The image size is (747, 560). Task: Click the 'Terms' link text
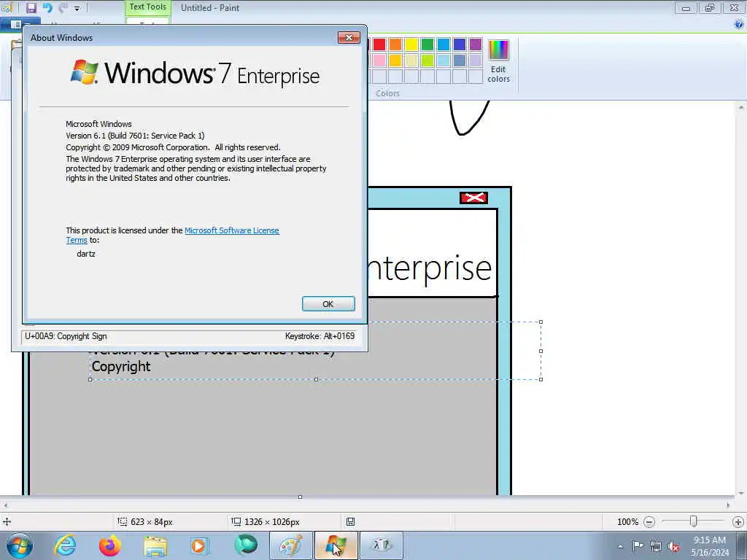(77, 240)
